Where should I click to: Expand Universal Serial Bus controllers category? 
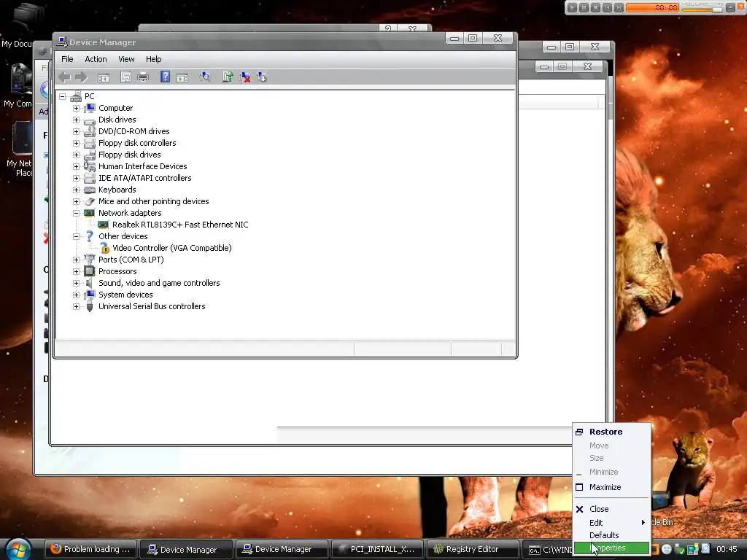point(76,306)
